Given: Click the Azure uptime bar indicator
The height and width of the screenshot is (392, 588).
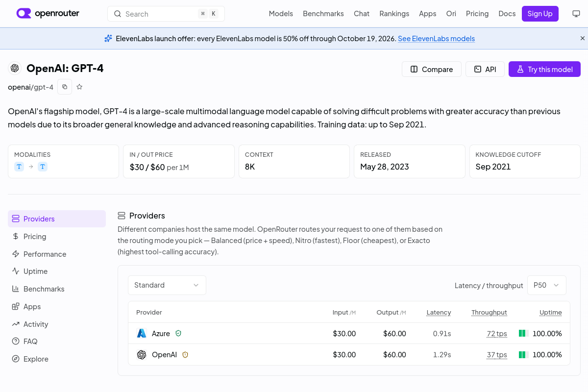Looking at the screenshot, I should coord(523,333).
